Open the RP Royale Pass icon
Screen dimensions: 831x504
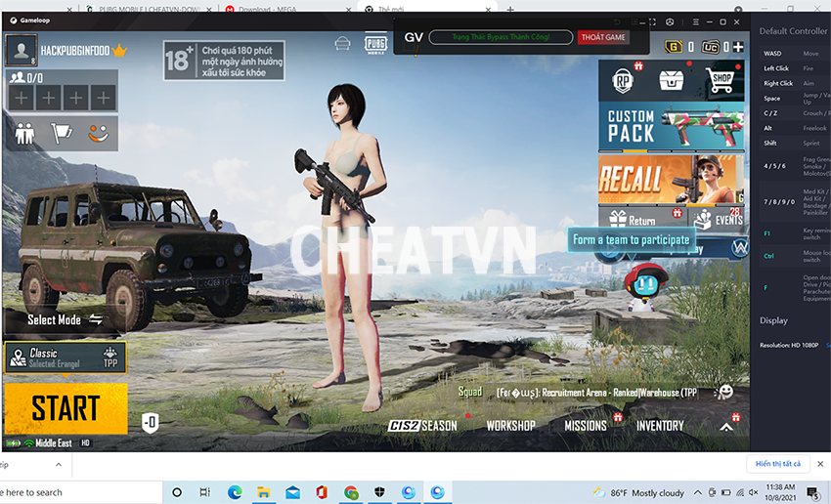(x=622, y=80)
